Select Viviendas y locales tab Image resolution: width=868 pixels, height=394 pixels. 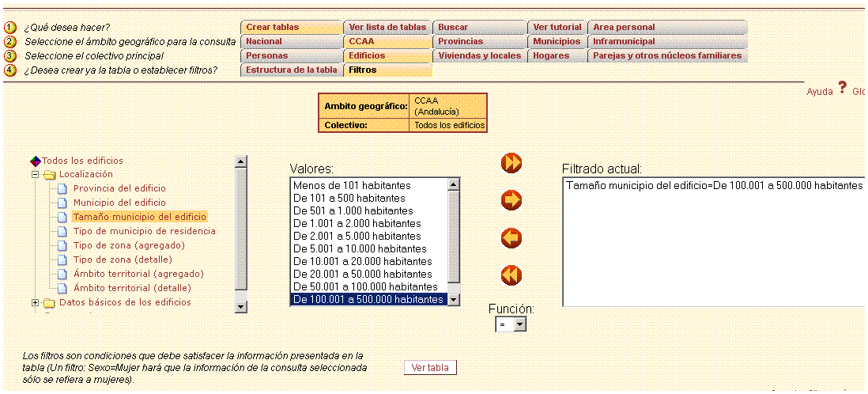pyautogui.click(x=479, y=56)
